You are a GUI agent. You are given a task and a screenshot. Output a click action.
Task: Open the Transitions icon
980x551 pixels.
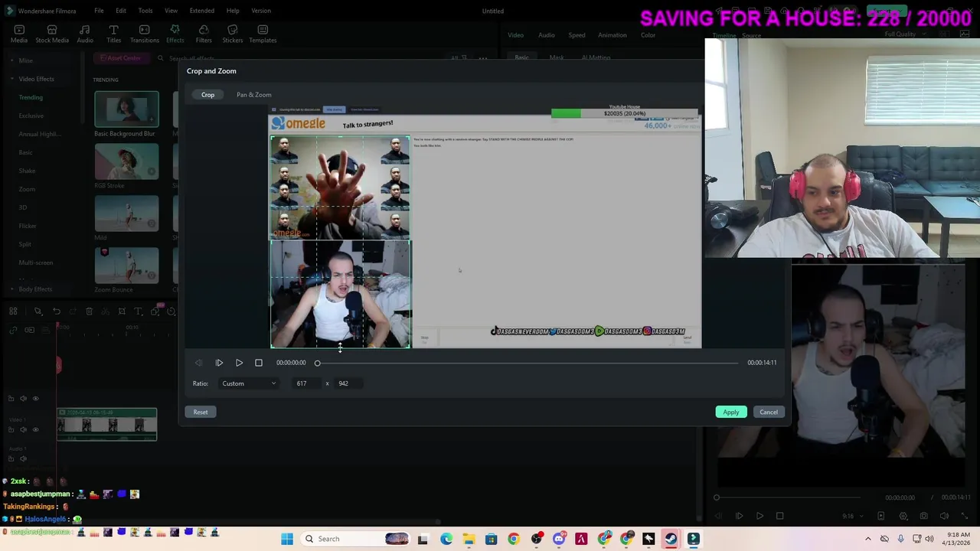(x=144, y=34)
